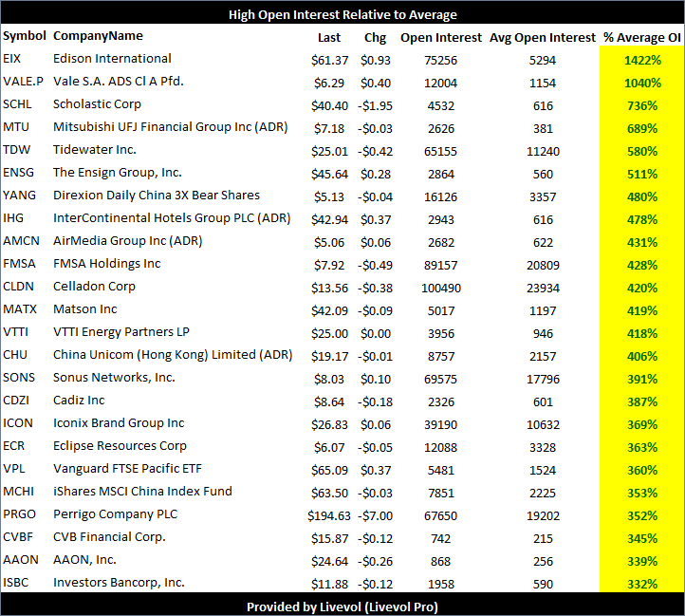
Task: Select the 1422% average OI cell
Action: tap(642, 61)
